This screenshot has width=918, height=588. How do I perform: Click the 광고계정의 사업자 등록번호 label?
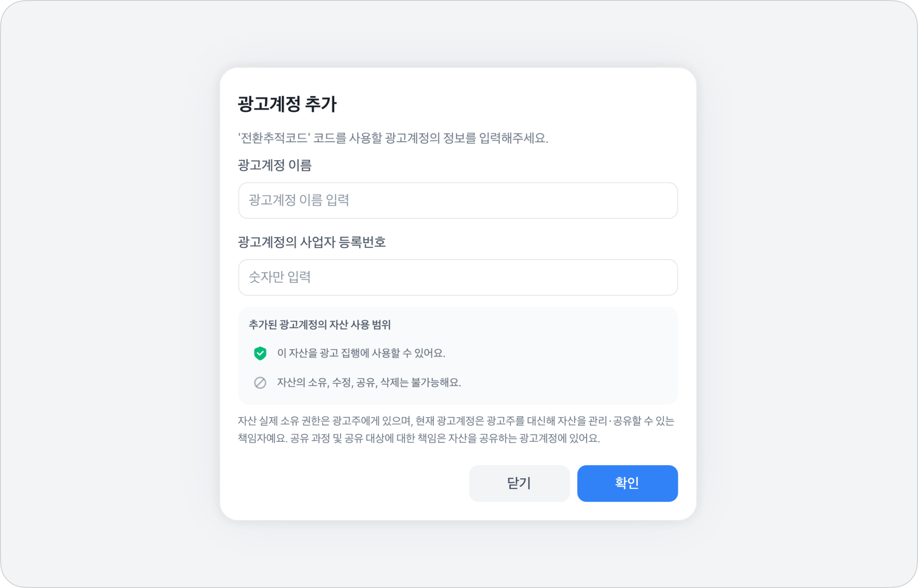pyautogui.click(x=312, y=242)
